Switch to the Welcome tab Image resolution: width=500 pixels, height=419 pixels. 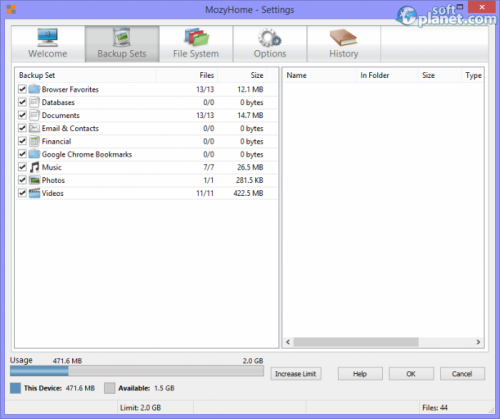point(48,44)
